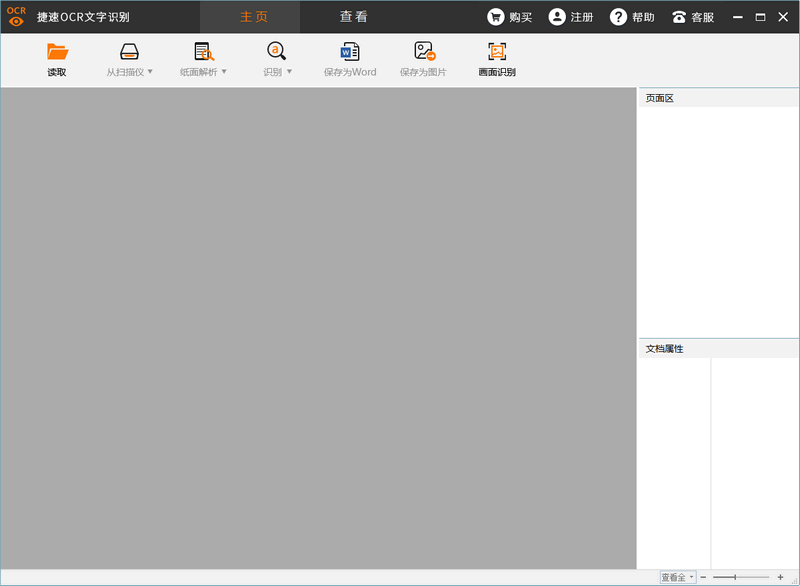Viewport: 800px width, 586px height.
Task: Click the 注册 text label
Action: (x=582, y=17)
